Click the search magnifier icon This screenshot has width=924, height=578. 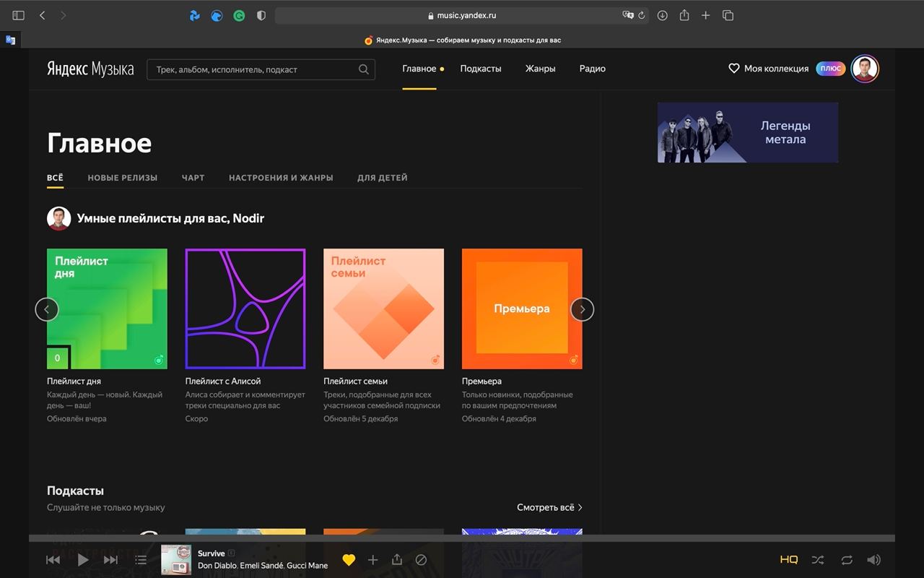point(364,69)
